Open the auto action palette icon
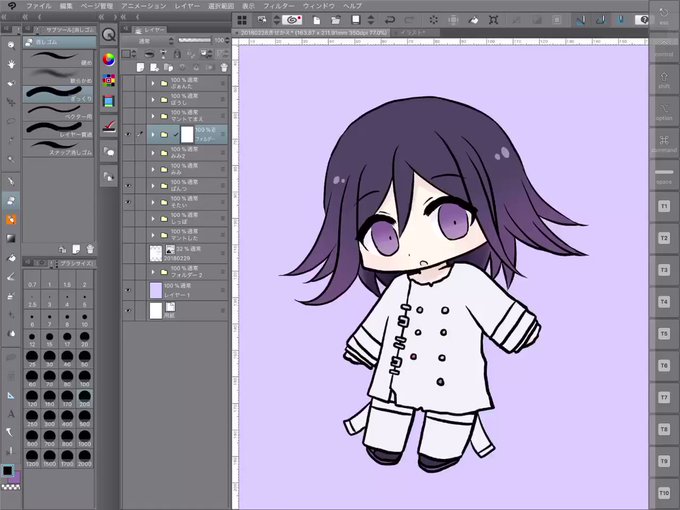The image size is (680, 510). click(x=109, y=126)
